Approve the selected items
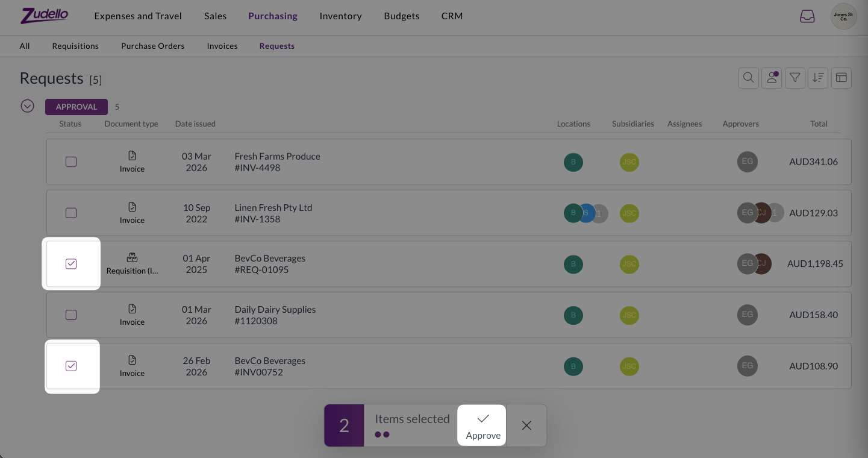868x458 pixels. (x=483, y=425)
